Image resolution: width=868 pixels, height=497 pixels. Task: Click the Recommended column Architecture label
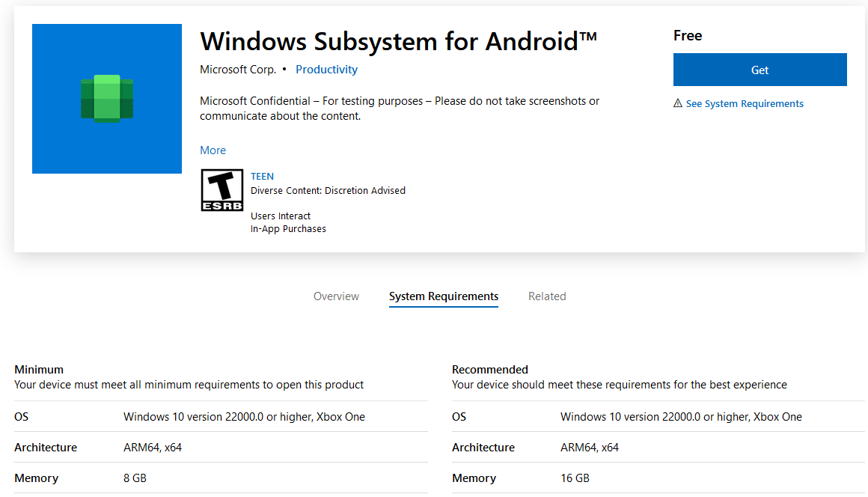point(483,447)
